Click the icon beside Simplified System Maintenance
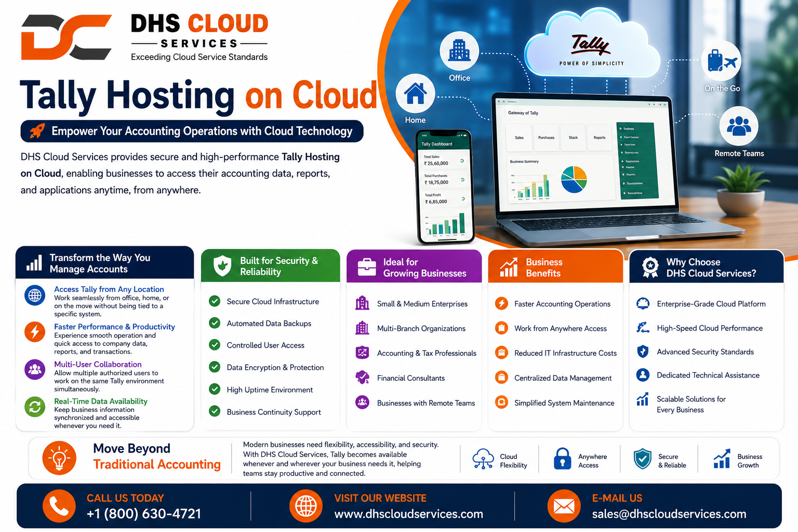The image size is (798, 532). pos(501,402)
